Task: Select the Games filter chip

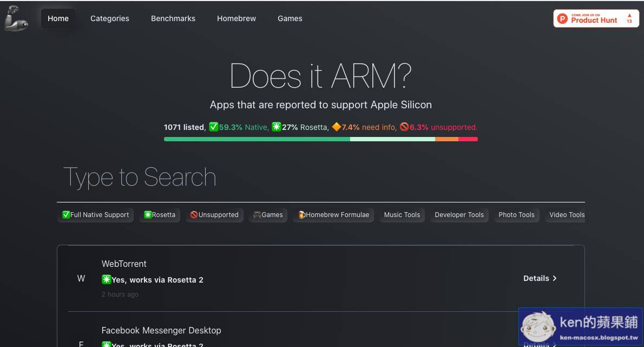Action: point(268,215)
